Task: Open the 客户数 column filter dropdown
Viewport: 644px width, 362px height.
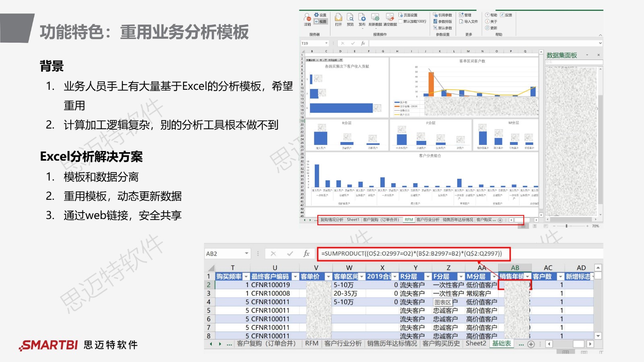Action: [x=560, y=277]
